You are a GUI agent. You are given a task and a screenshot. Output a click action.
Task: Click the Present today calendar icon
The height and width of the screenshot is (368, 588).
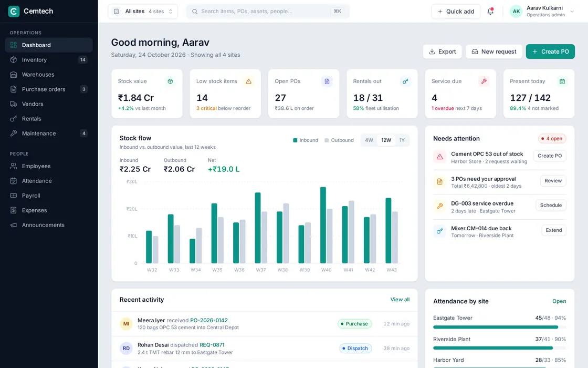(562, 81)
